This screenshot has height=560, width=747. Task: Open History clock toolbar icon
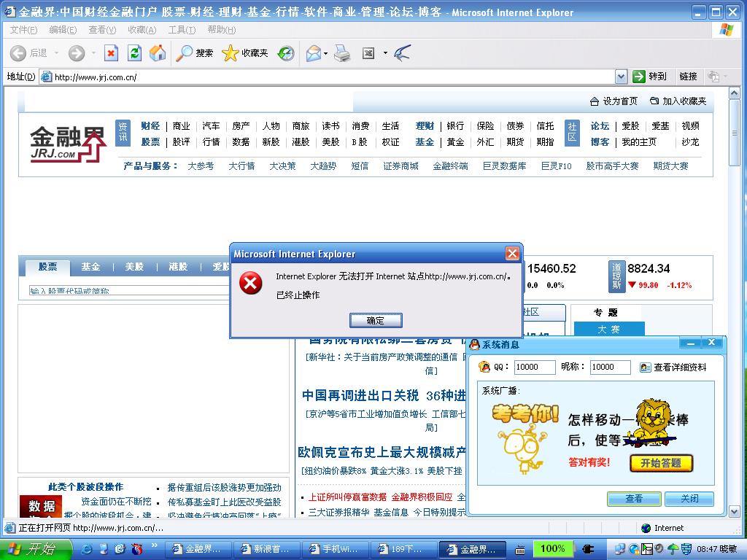coord(286,53)
